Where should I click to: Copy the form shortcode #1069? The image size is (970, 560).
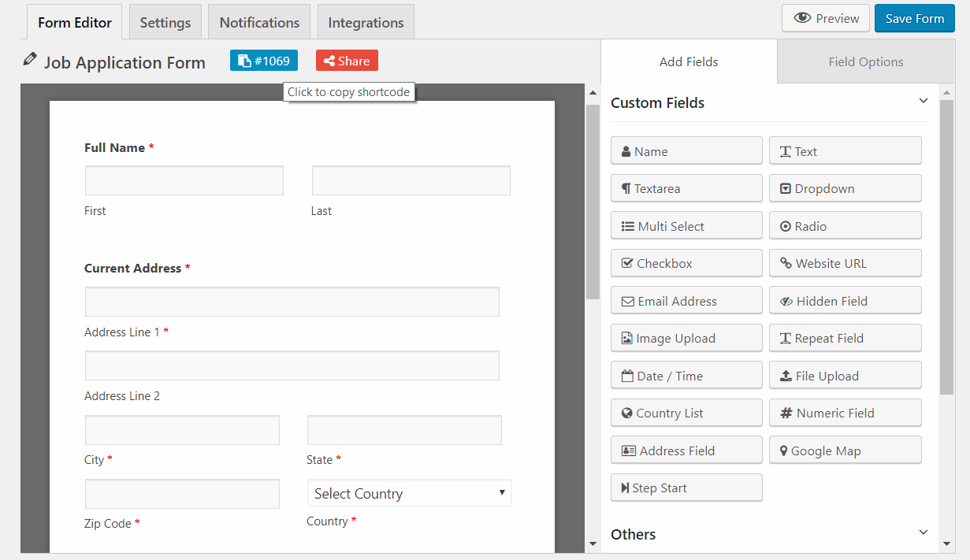pyautogui.click(x=263, y=59)
